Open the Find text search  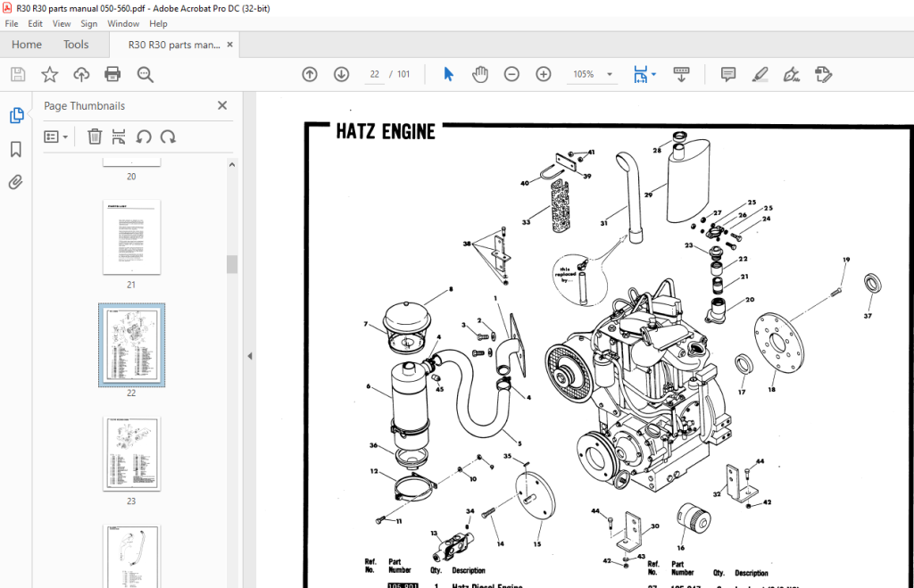tap(145, 74)
